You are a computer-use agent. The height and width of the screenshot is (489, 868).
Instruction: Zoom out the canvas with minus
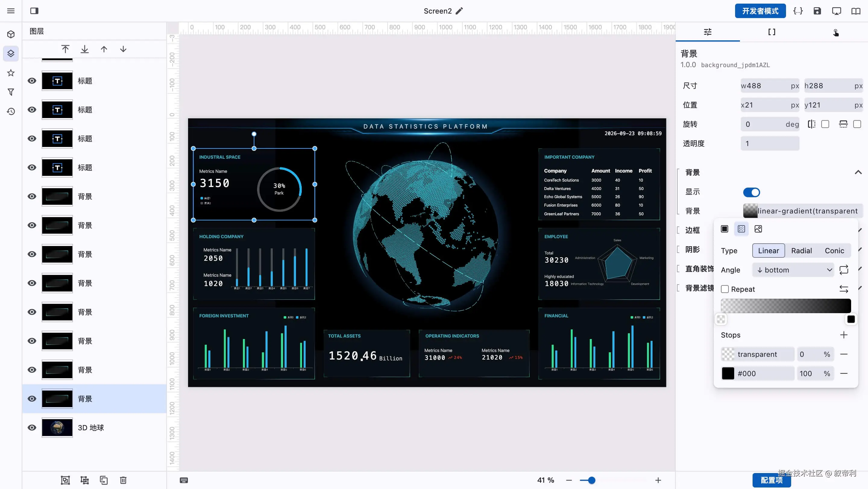click(x=569, y=480)
